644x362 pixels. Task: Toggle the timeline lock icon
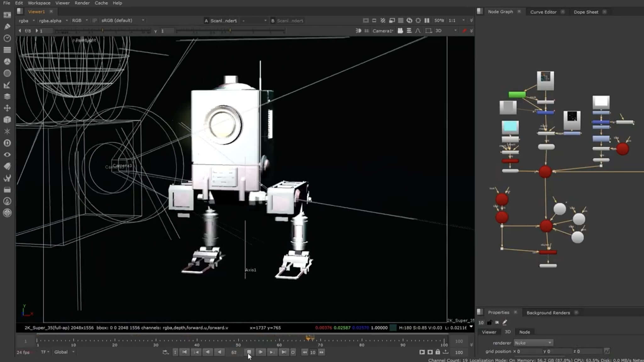437,352
